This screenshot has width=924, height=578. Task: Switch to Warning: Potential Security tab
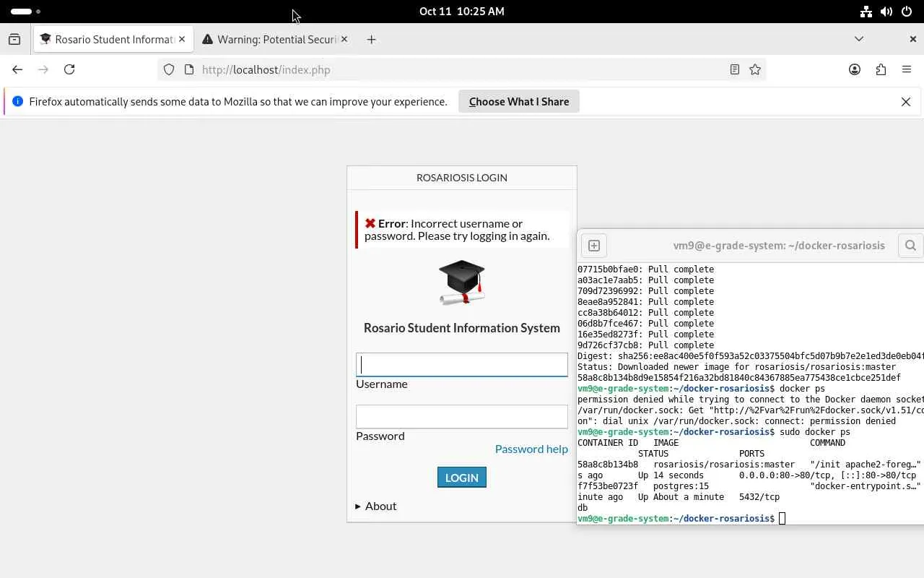(275, 39)
